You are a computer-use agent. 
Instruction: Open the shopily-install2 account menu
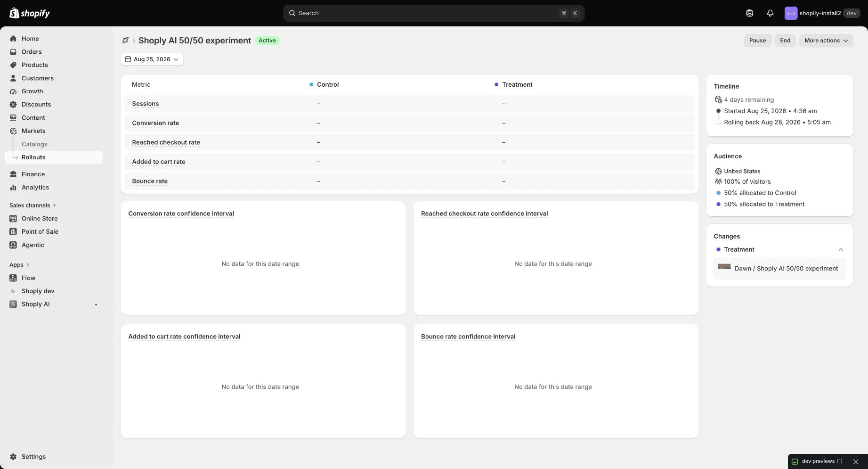click(x=822, y=13)
